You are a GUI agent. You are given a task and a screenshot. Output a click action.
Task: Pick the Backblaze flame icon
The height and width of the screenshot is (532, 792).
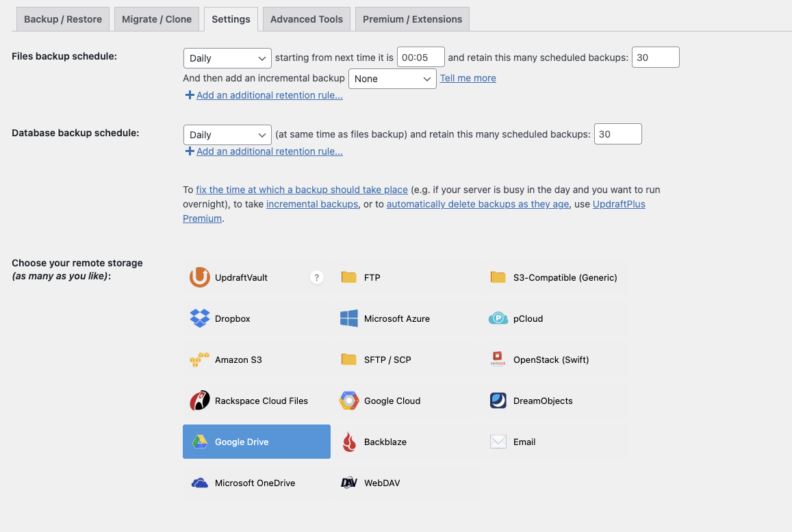click(x=349, y=442)
